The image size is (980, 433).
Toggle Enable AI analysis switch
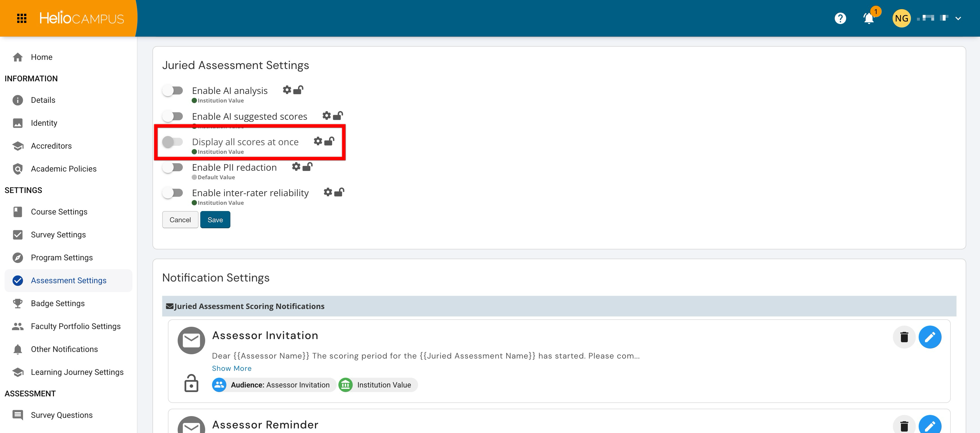[173, 90]
